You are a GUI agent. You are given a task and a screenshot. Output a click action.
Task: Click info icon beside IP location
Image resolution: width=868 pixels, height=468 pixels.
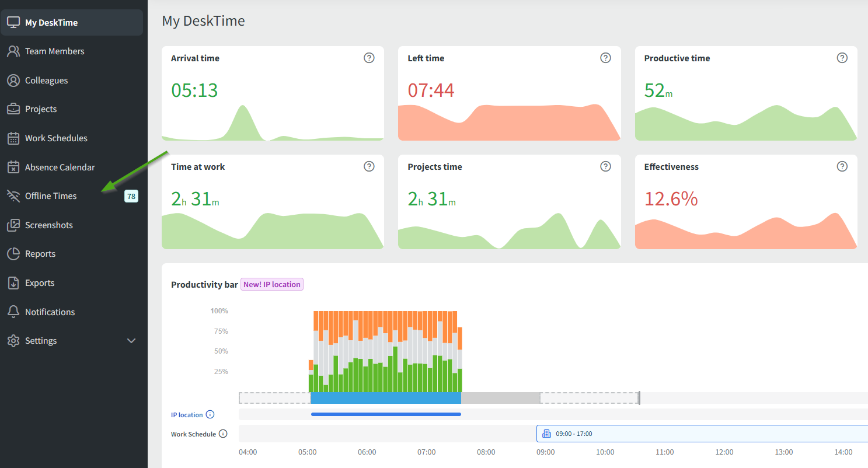tap(210, 415)
